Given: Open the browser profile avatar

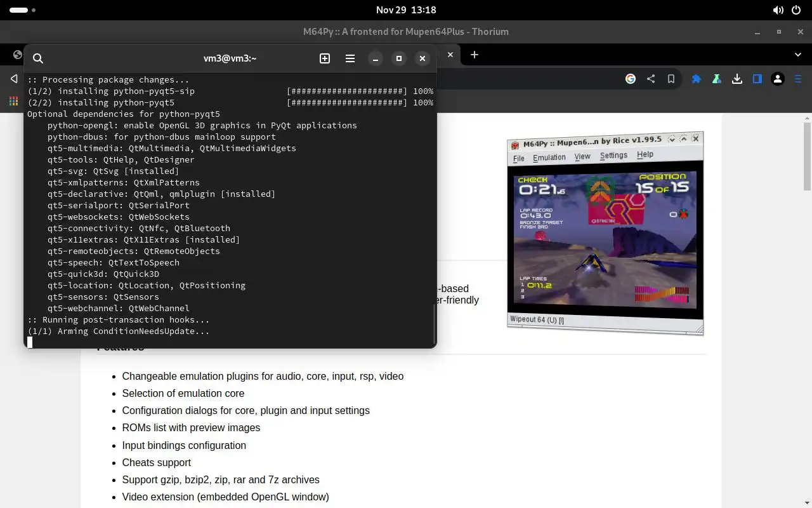Looking at the screenshot, I should pyautogui.click(x=778, y=79).
